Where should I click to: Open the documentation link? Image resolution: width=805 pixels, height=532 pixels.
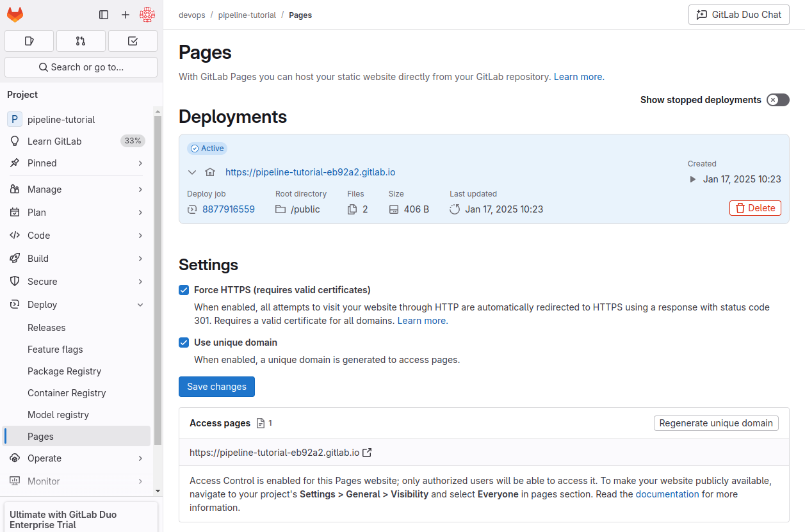[667, 494]
